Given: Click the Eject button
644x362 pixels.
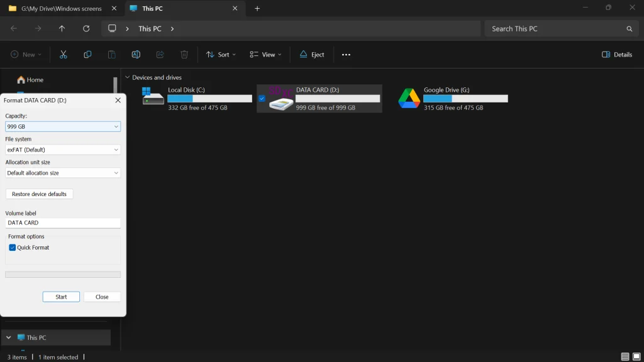Looking at the screenshot, I should coord(312,55).
